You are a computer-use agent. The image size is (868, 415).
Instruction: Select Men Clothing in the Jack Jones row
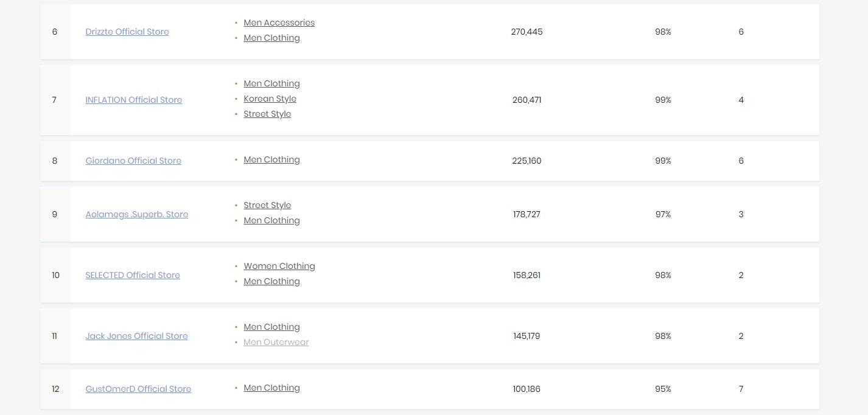(x=271, y=327)
